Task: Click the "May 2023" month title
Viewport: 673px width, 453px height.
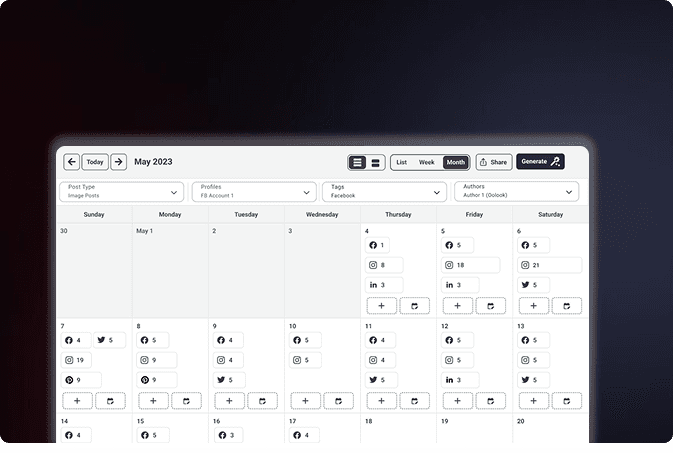Action: tap(153, 162)
